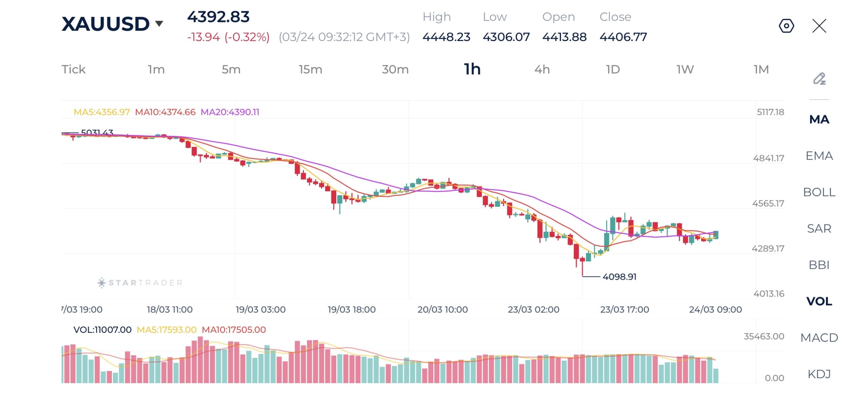Switch to the 1D daily timeframe
The image size is (868, 399).
click(x=613, y=69)
